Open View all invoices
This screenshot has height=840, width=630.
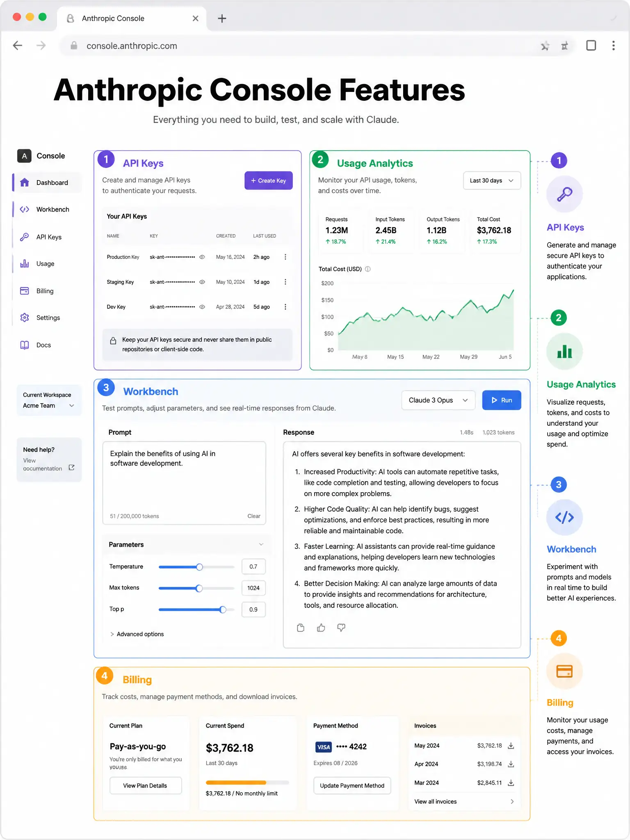click(464, 801)
